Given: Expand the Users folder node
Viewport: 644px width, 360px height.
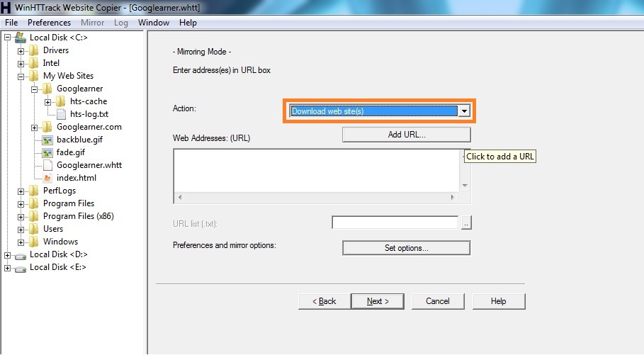Looking at the screenshot, I should point(21,230).
